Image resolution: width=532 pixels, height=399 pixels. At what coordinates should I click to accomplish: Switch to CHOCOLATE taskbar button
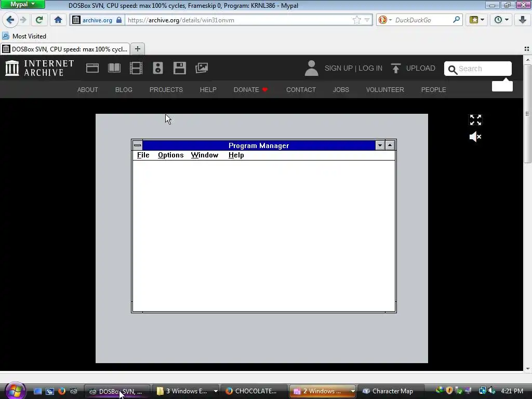click(254, 391)
